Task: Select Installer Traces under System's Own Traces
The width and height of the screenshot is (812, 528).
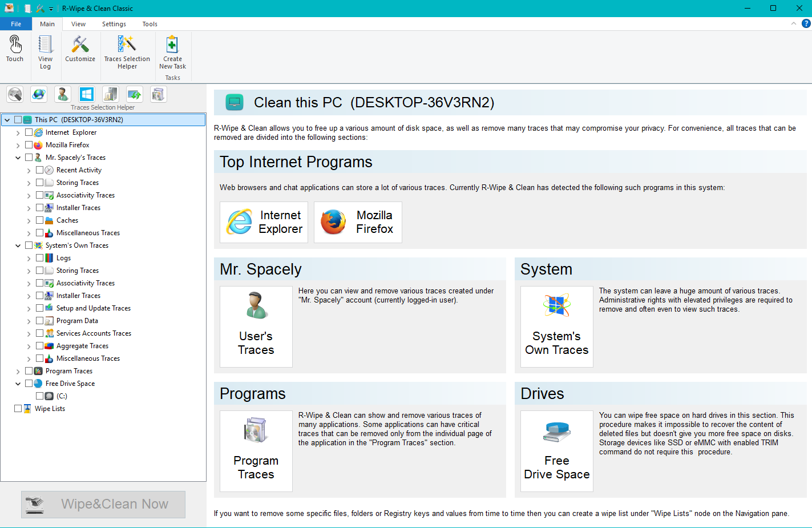Action: (78, 296)
